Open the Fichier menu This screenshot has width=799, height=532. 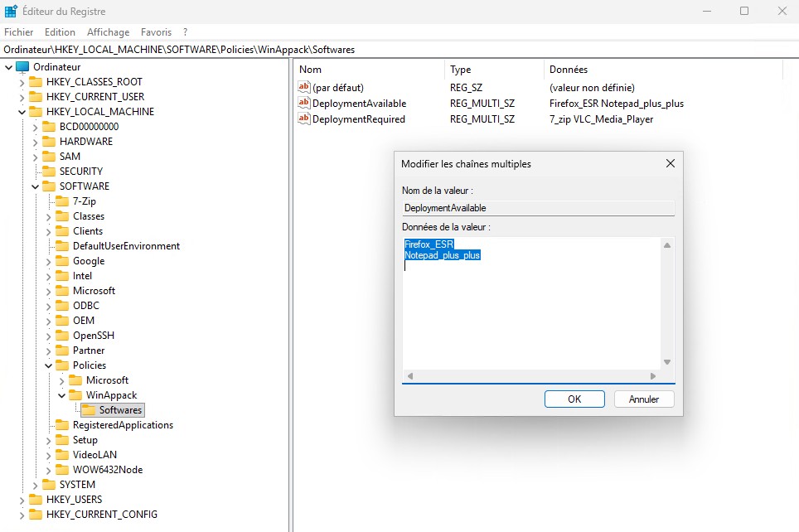[x=18, y=32]
